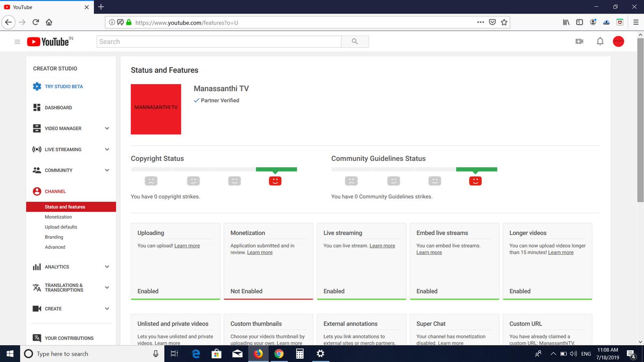
Task: Go back with browser back arrow
Action: pos(8,23)
